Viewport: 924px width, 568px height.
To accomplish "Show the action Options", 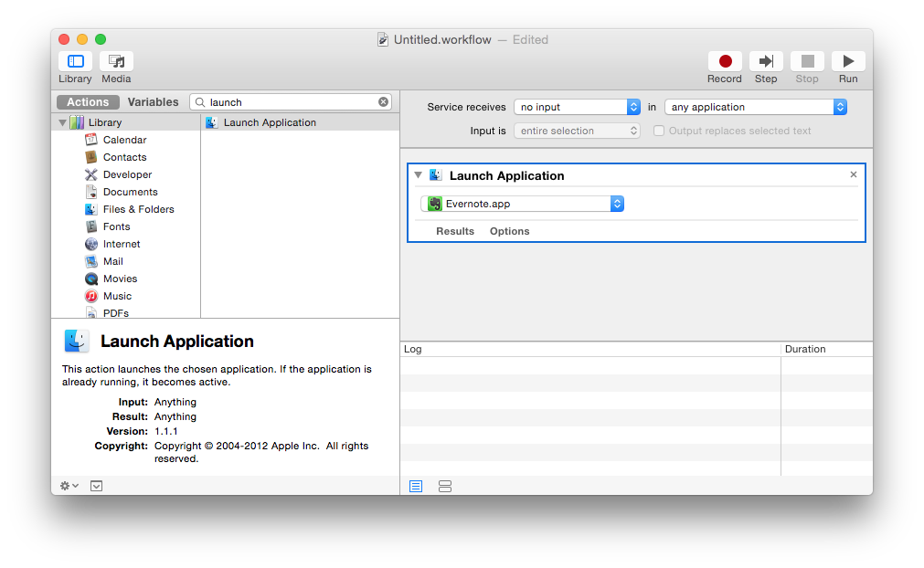I will point(510,231).
